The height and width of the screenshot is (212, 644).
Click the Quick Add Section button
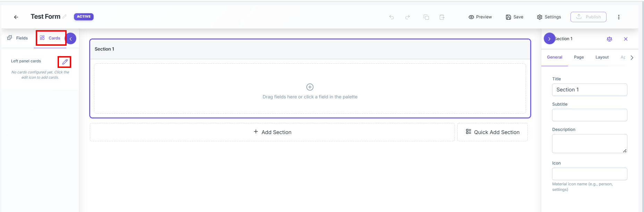492,132
